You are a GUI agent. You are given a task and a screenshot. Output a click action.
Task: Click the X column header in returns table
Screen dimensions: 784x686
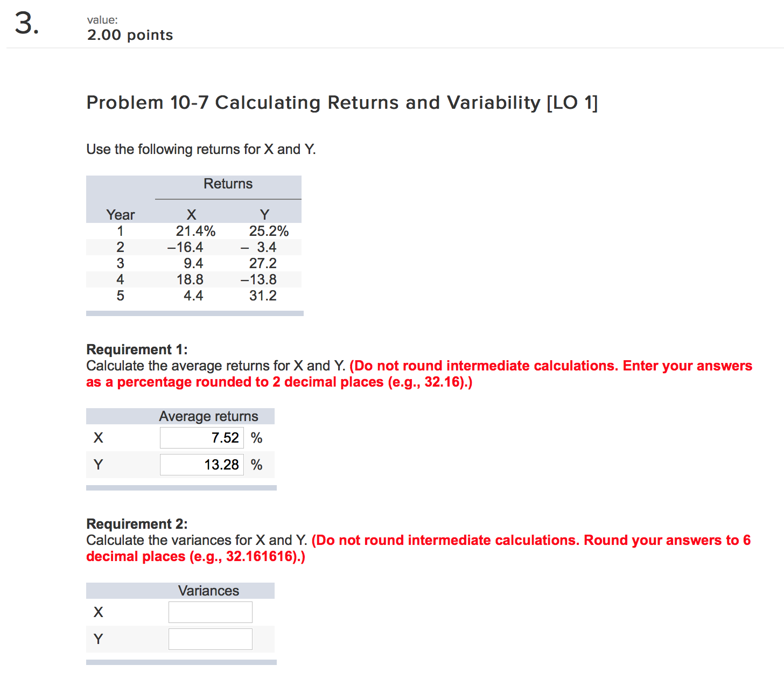click(191, 214)
